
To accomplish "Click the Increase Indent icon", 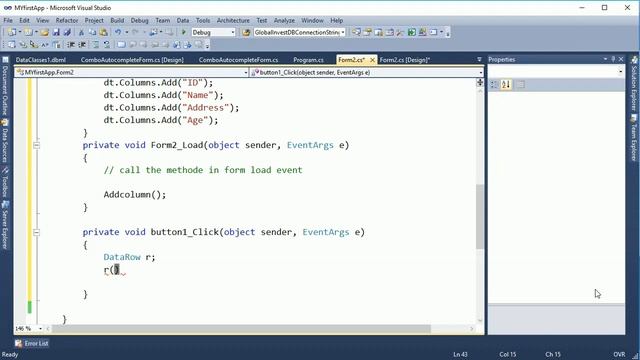I will click(82, 44).
